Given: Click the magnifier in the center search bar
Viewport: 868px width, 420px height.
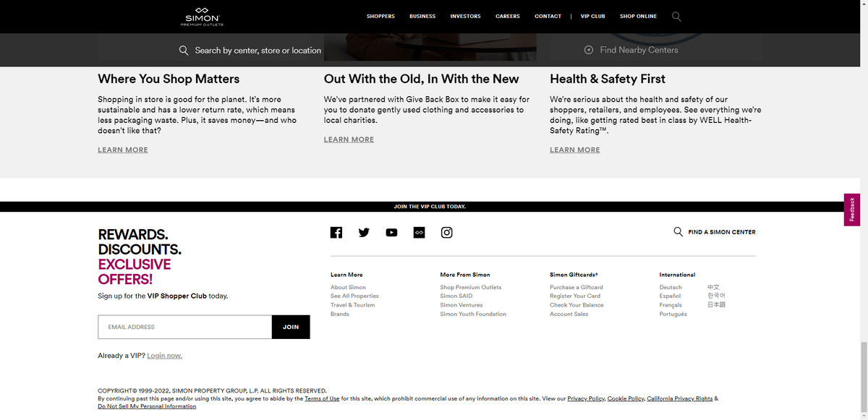Looking at the screenshot, I should point(184,50).
